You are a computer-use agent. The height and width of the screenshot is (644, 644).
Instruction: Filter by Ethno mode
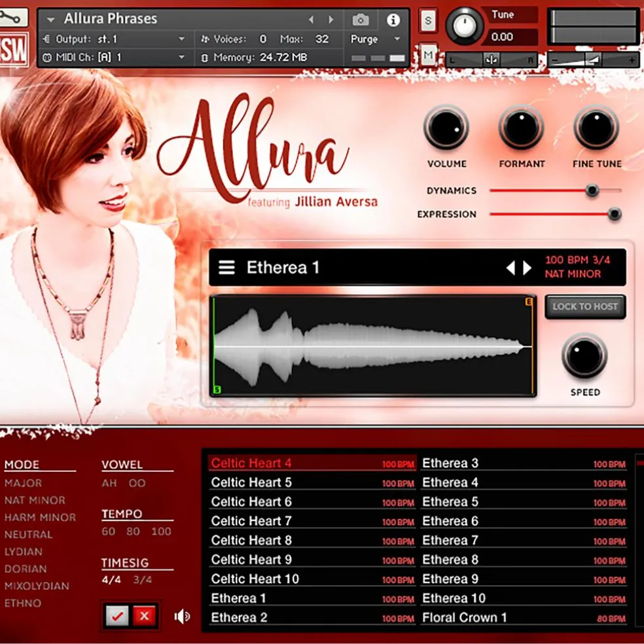pyautogui.click(x=23, y=603)
